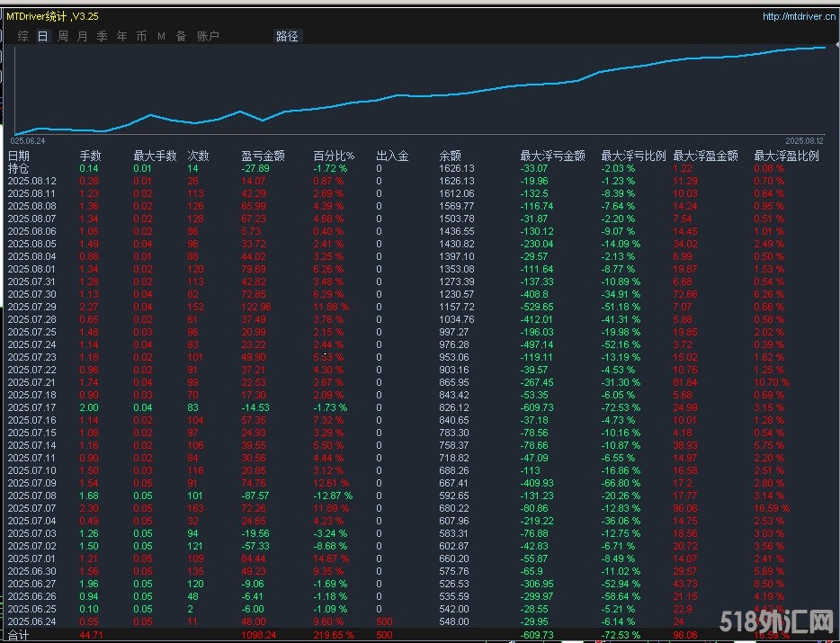Select the 2025.08.12 date row
The image size is (840, 643).
pyautogui.click(x=31, y=181)
